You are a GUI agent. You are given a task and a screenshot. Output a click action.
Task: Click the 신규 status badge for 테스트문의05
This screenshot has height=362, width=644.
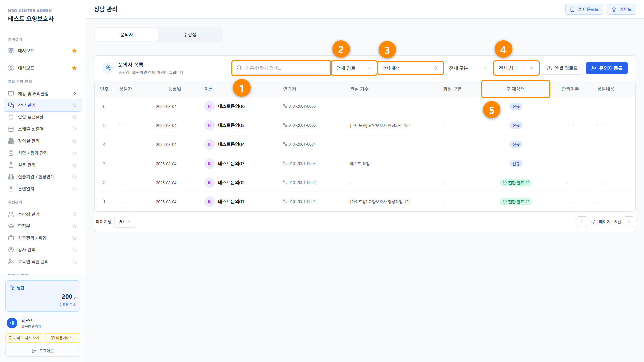point(516,125)
